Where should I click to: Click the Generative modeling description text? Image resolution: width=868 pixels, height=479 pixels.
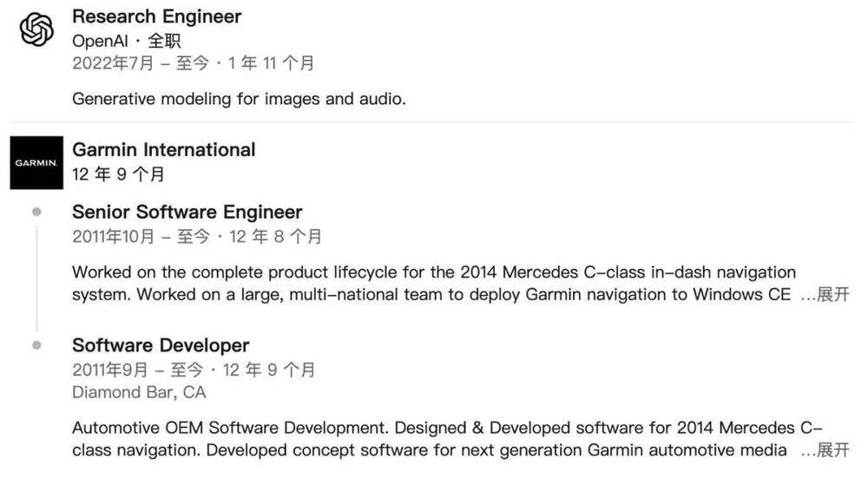239,99
